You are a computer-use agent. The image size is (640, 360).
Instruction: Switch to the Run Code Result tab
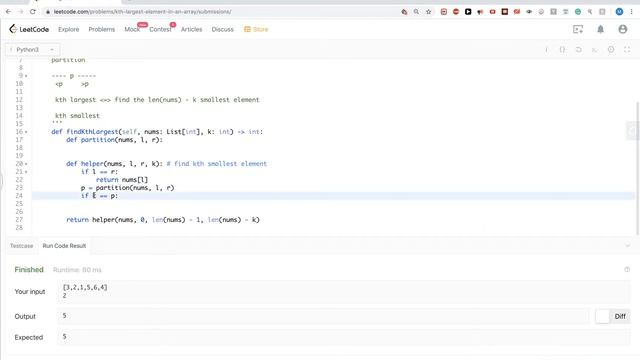click(64, 246)
